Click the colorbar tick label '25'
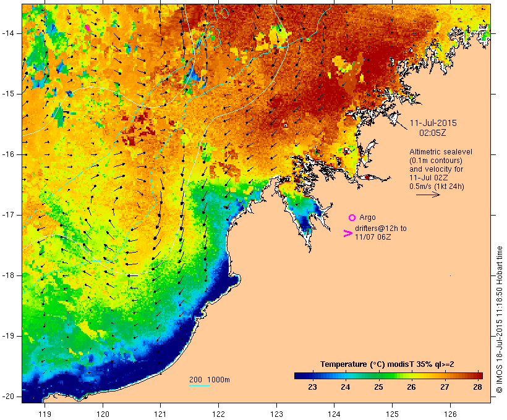Viewport: 507px width, 420px height. [x=378, y=387]
